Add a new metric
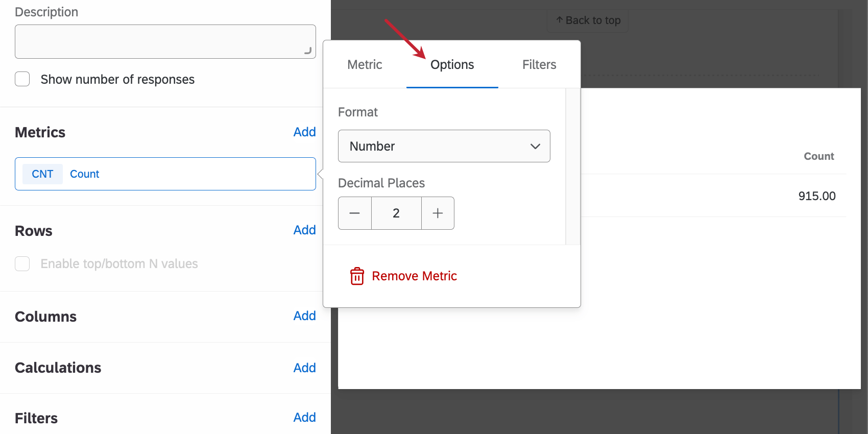The image size is (868, 434). [x=304, y=132]
